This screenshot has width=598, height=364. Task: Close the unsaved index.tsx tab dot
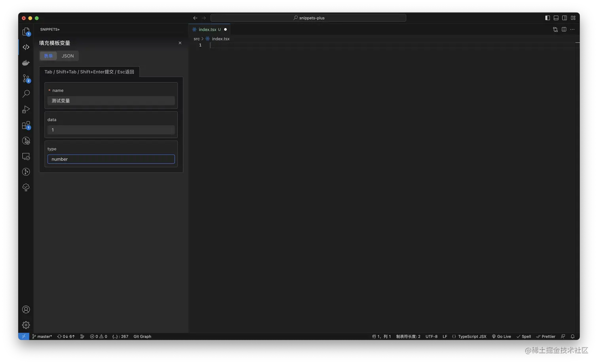point(225,29)
